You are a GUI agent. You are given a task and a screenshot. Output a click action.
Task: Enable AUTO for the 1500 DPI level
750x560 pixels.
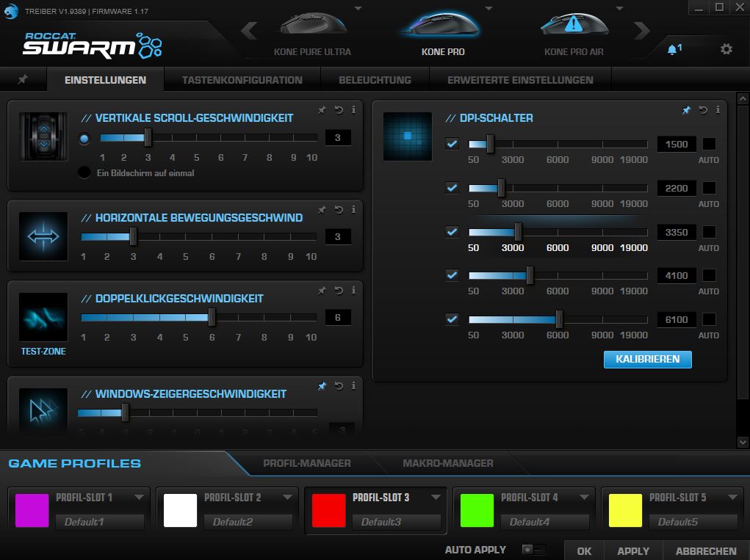coord(709,144)
